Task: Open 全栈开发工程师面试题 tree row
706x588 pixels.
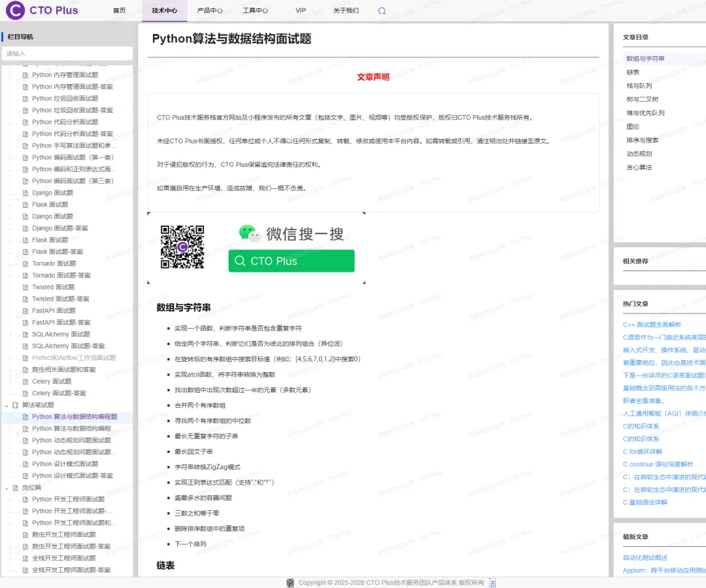Action: tap(63, 558)
